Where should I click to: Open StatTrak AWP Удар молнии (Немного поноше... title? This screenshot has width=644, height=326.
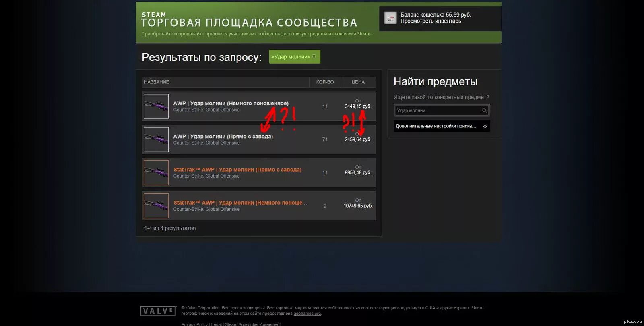pyautogui.click(x=240, y=203)
